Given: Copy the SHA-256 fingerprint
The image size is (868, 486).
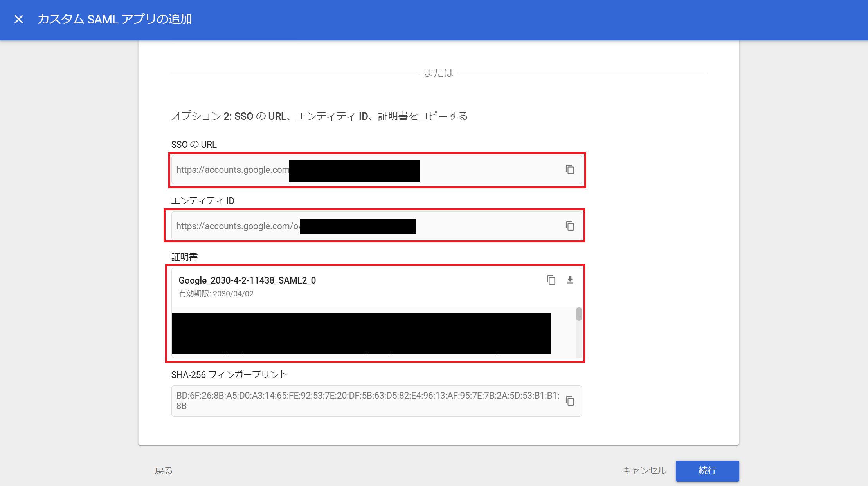Looking at the screenshot, I should point(570,401).
